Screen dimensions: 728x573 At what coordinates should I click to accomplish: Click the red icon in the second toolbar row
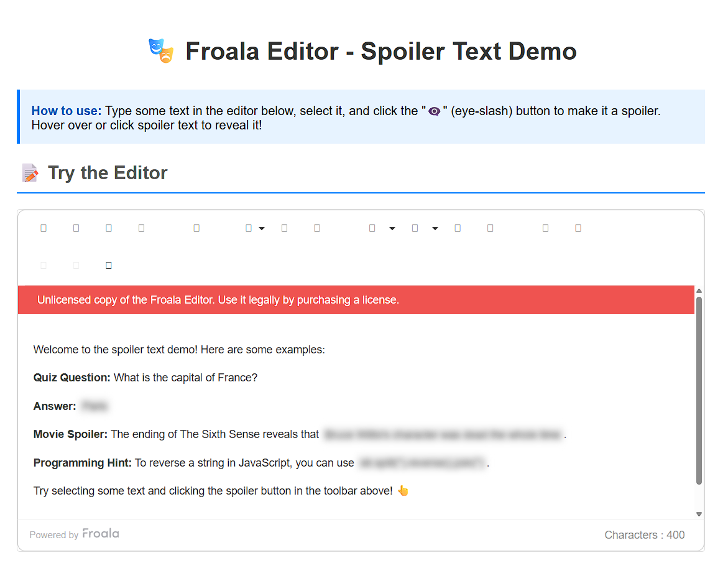coord(109,266)
